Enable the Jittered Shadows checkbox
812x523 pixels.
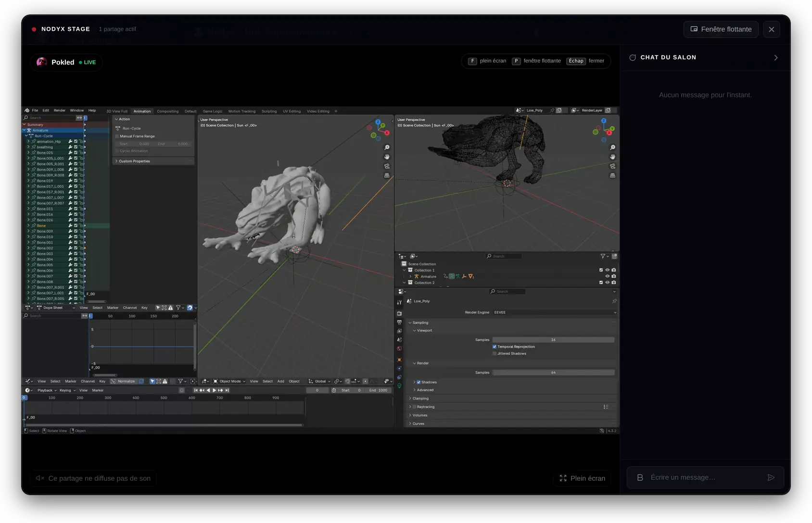[x=495, y=353]
